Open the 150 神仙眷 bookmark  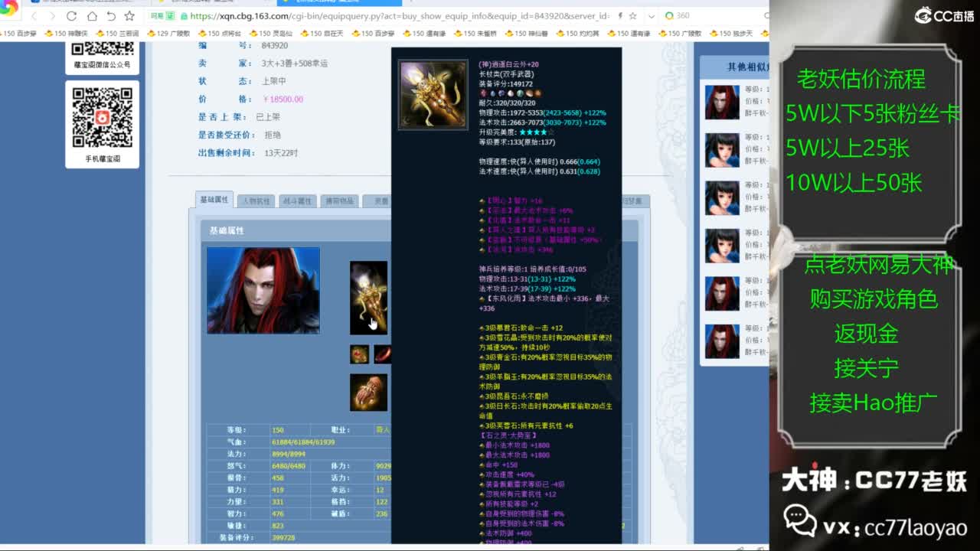click(527, 34)
